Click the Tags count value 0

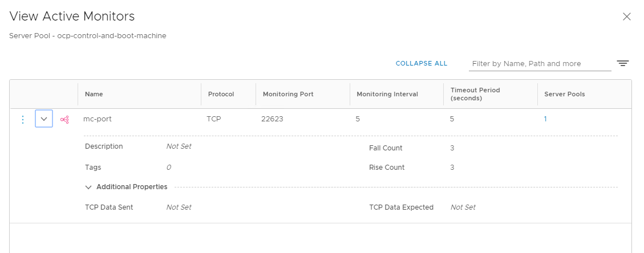click(169, 168)
